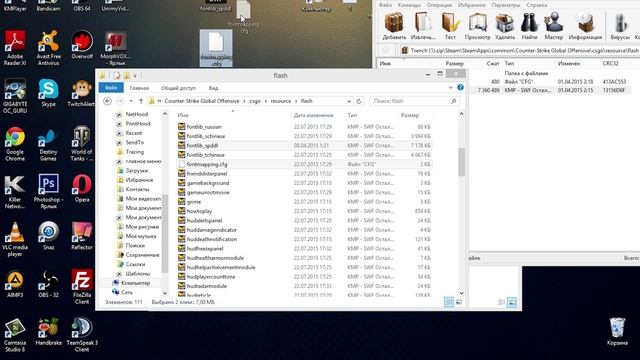The height and width of the screenshot is (360, 640).
Task: Select the AIMP3 desktop icon
Action: click(15, 284)
